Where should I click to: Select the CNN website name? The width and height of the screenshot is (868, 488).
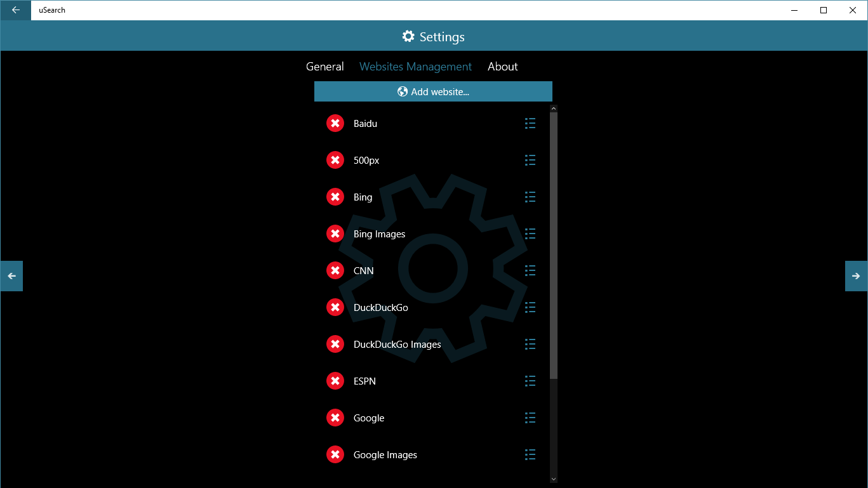[x=364, y=271]
